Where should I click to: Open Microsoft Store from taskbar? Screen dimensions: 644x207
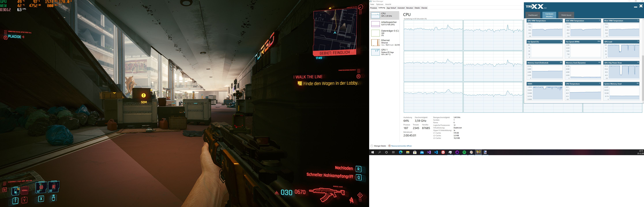click(415, 152)
